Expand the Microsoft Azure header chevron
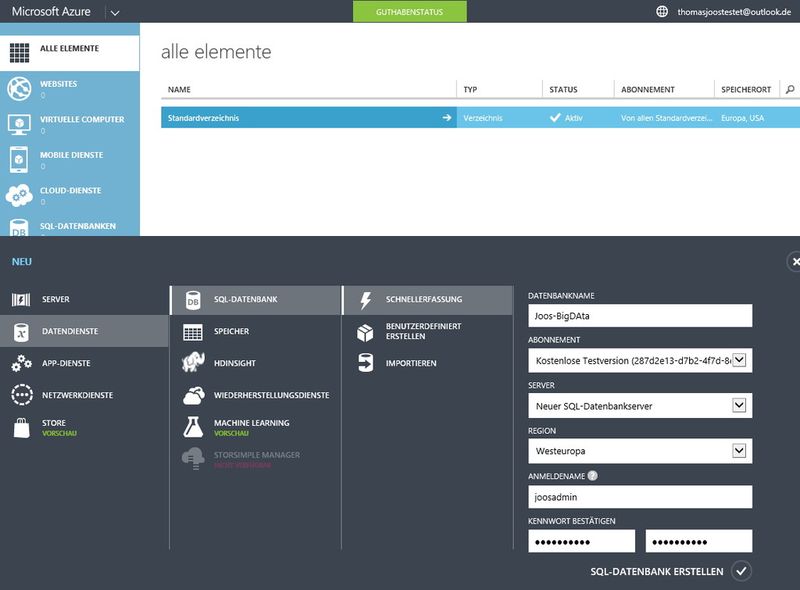Screen dimensions: 800x590 [115, 13]
